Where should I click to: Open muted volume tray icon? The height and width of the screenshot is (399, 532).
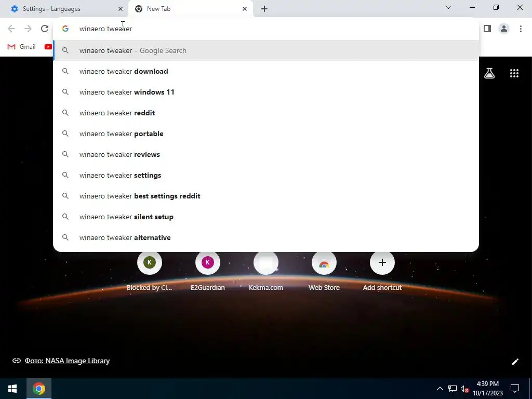(x=464, y=389)
